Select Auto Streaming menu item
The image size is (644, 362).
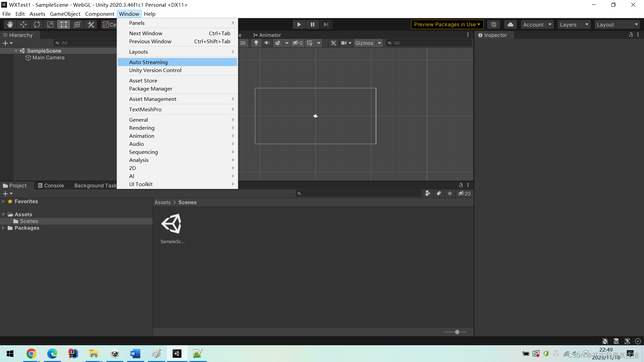coord(148,62)
